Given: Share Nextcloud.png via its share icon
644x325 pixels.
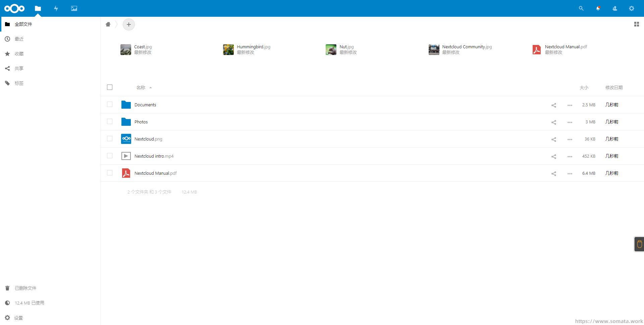Looking at the screenshot, I should 554,139.
